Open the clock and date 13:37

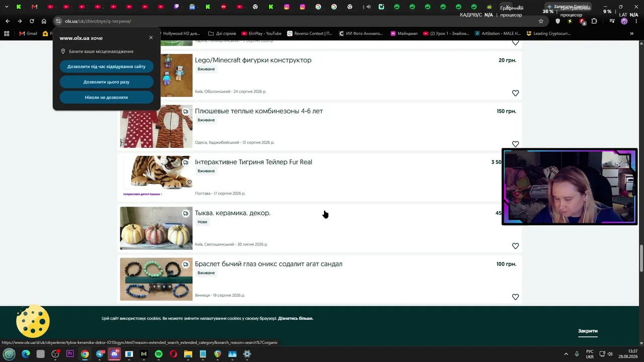[x=628, y=354]
